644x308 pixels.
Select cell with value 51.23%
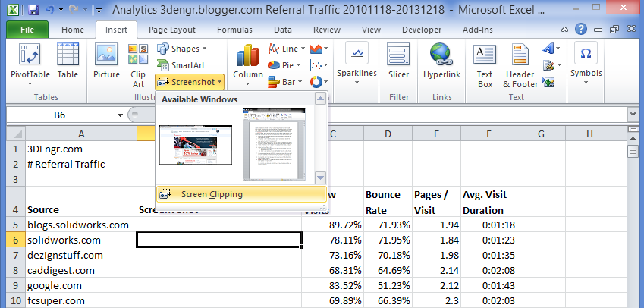[x=388, y=285]
